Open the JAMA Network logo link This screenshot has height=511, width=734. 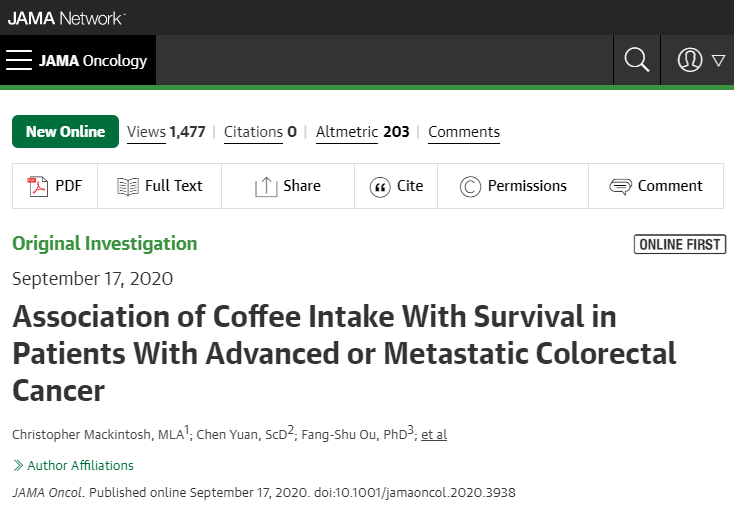(66, 17)
